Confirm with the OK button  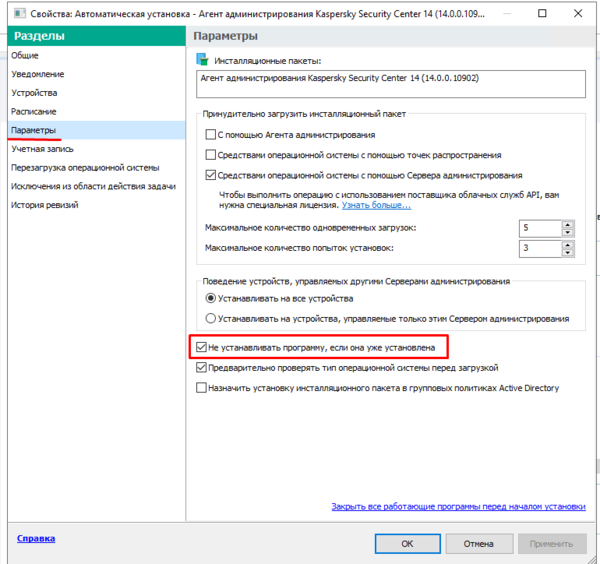[408, 544]
